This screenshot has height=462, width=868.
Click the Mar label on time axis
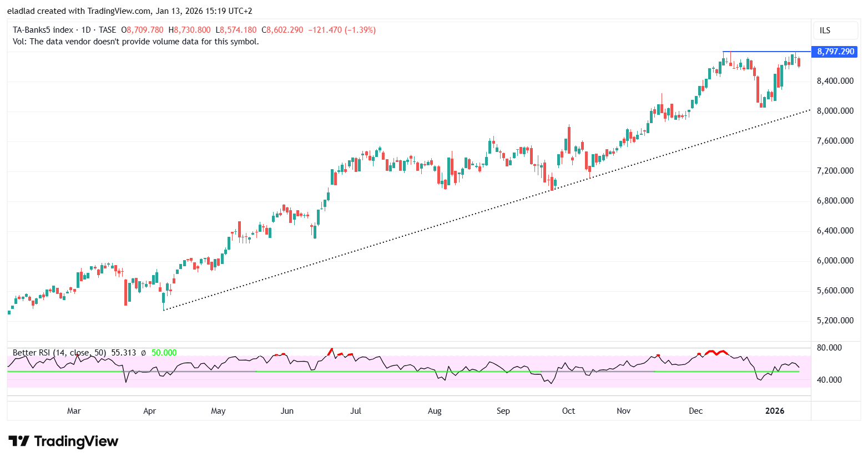tap(74, 411)
